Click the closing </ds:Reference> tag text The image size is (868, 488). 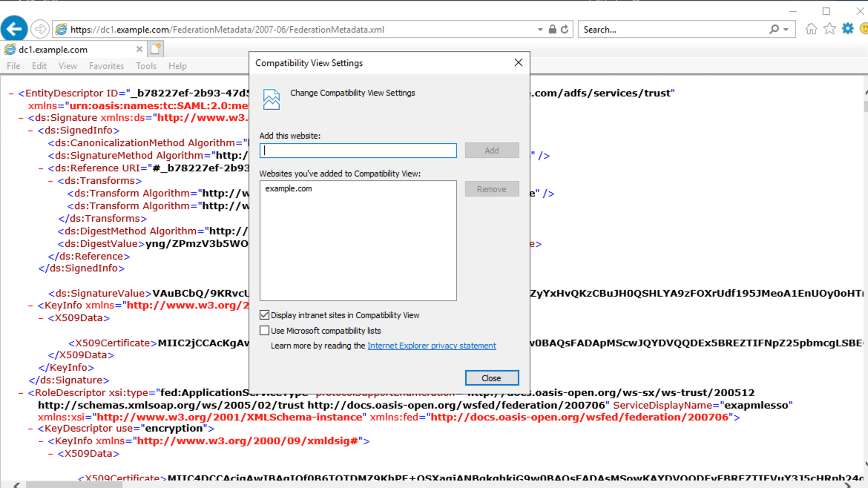(89, 256)
